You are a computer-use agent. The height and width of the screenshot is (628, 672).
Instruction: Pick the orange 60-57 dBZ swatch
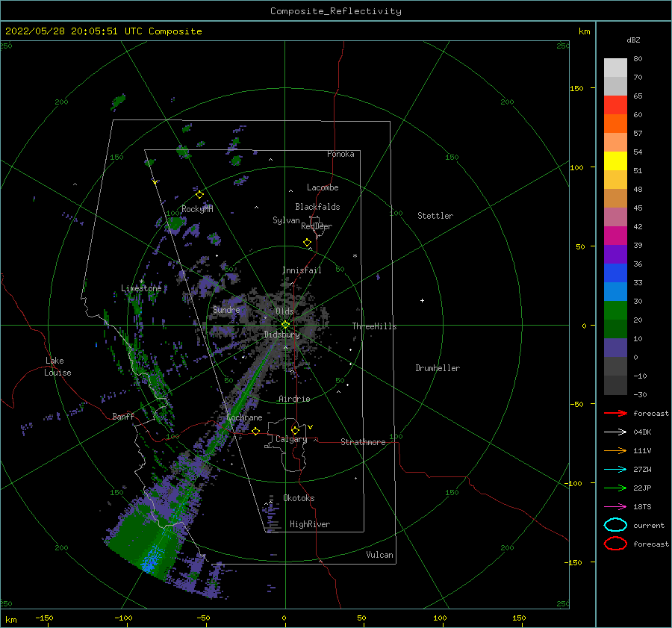(x=615, y=123)
